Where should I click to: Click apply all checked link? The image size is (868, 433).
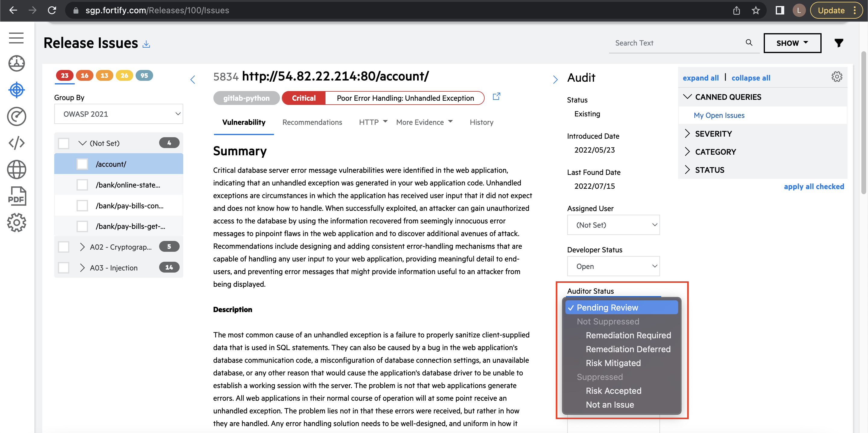click(x=814, y=186)
